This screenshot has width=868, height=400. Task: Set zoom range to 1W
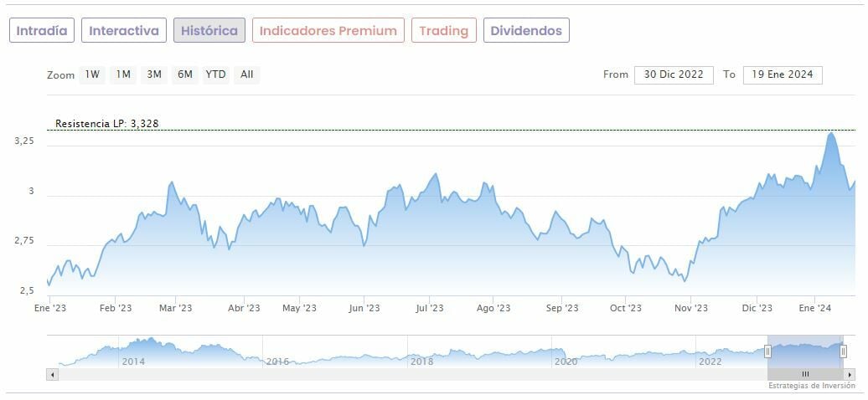click(92, 74)
